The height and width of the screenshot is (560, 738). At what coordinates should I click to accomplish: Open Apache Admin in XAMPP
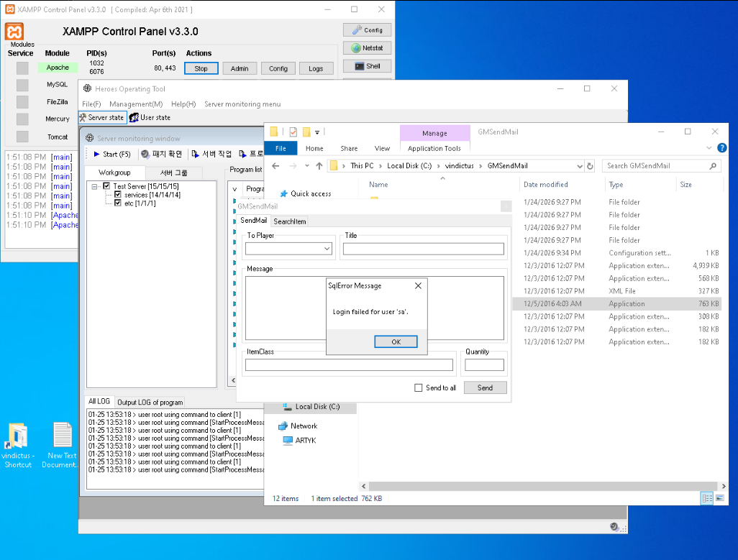tap(240, 68)
